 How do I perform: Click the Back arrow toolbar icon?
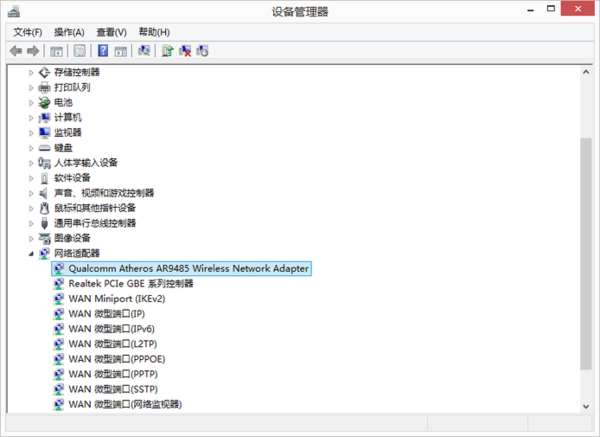16,51
